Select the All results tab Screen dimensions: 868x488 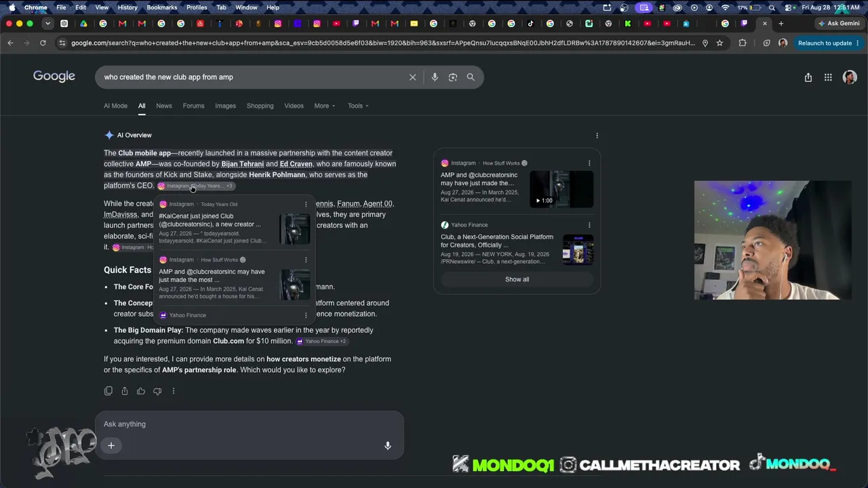click(142, 106)
